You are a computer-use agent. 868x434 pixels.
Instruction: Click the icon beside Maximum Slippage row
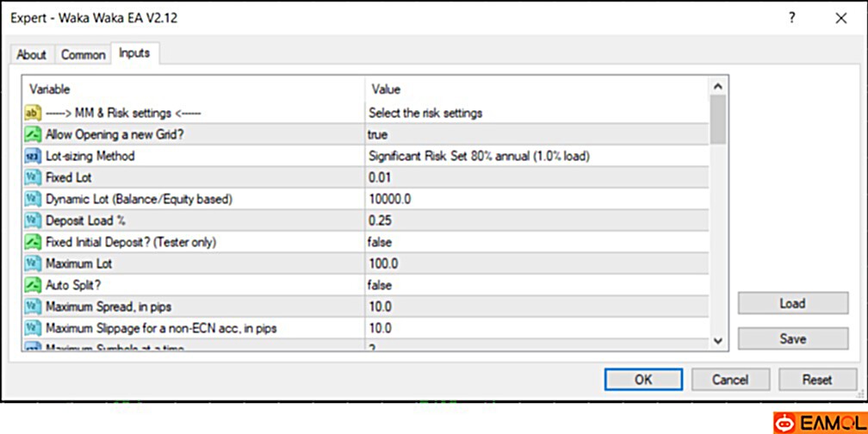point(34,328)
